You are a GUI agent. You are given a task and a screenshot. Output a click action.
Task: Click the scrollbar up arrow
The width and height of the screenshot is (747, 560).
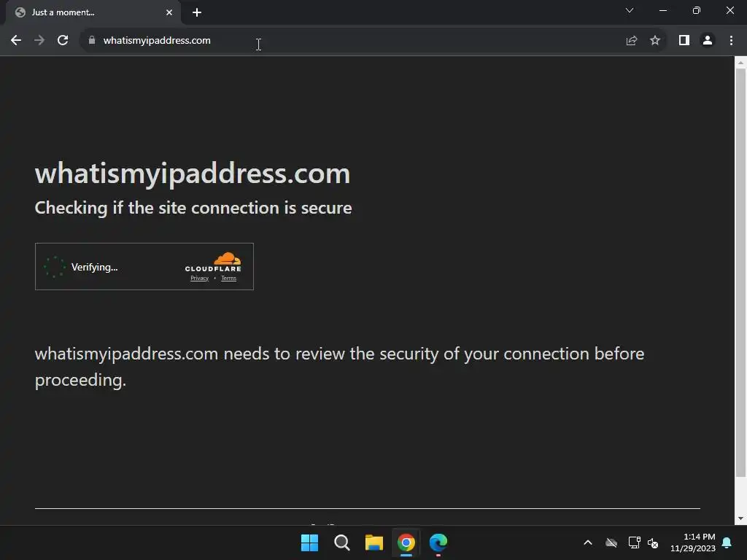(740, 63)
